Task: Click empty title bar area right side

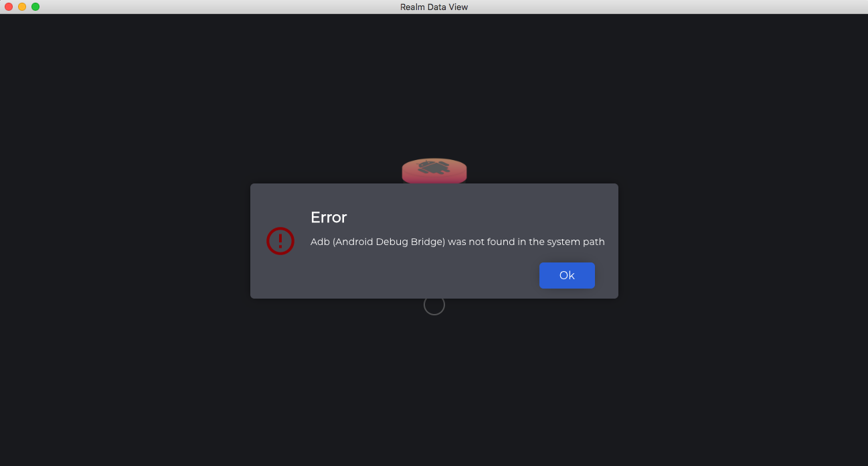Action: pos(669,7)
